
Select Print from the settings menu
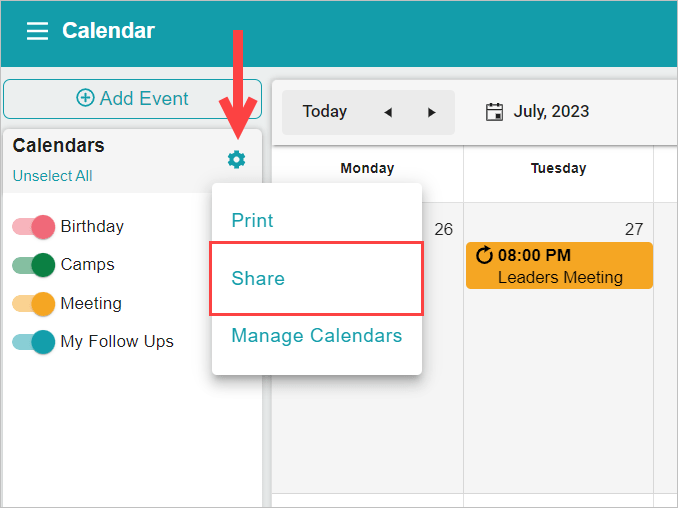(252, 220)
